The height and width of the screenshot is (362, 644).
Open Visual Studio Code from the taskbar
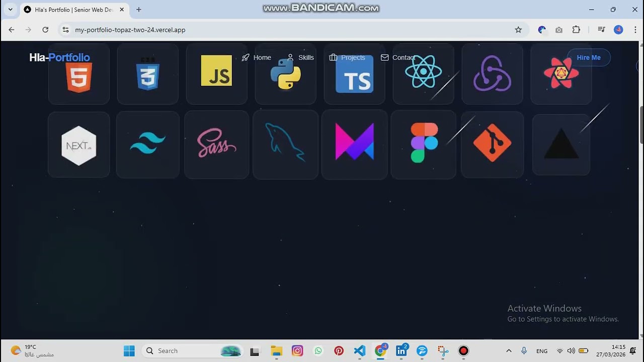point(360,350)
